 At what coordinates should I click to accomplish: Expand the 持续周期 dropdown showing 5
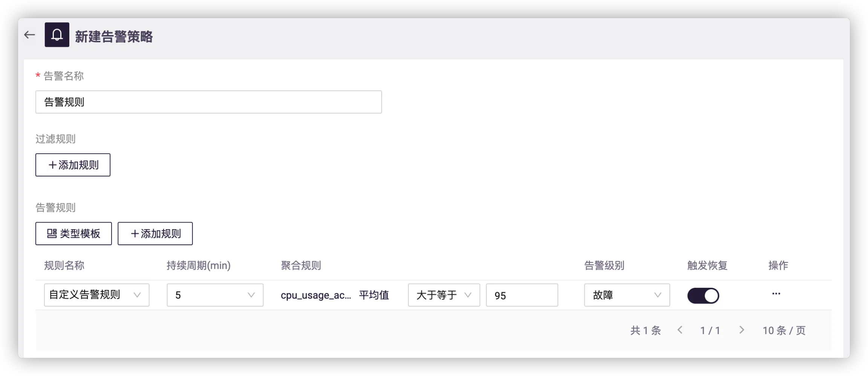tap(215, 295)
